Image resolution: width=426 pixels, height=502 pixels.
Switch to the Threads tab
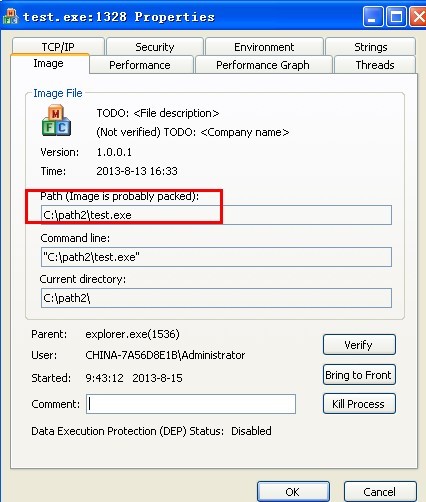(375, 65)
